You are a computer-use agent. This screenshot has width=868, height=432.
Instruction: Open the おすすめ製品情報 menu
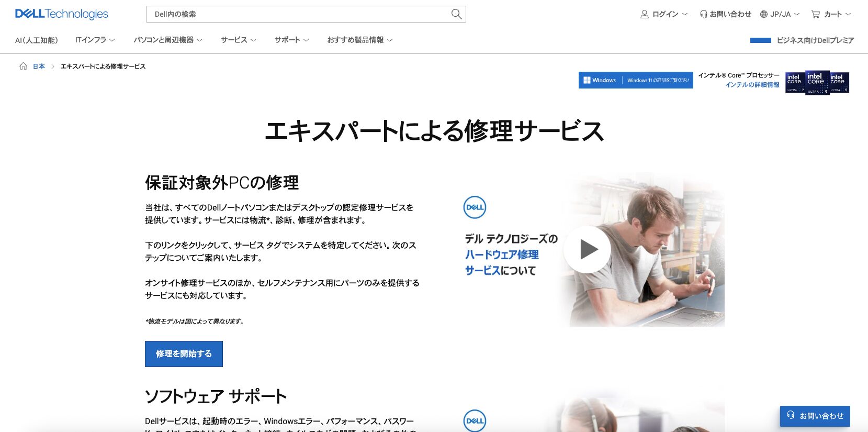coord(359,40)
